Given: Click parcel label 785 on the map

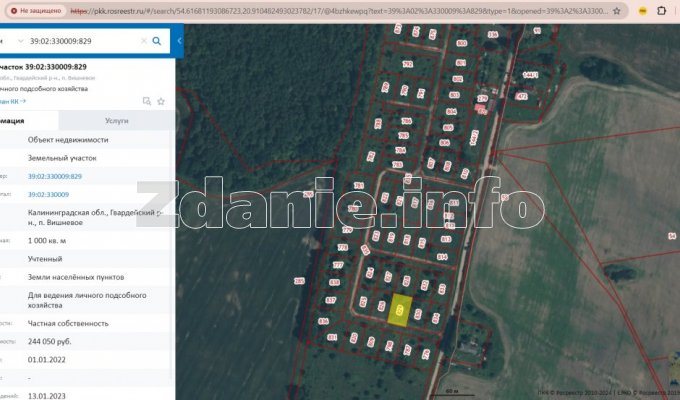Looking at the screenshot, I should [403, 136].
